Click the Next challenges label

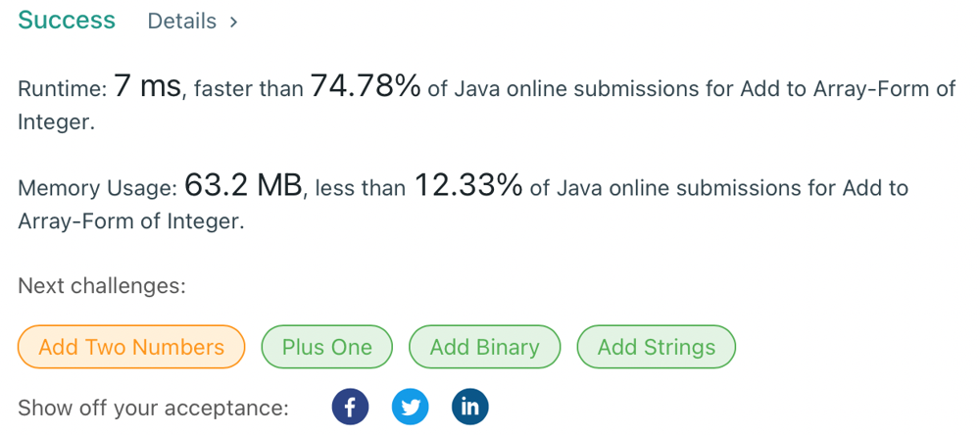(102, 286)
